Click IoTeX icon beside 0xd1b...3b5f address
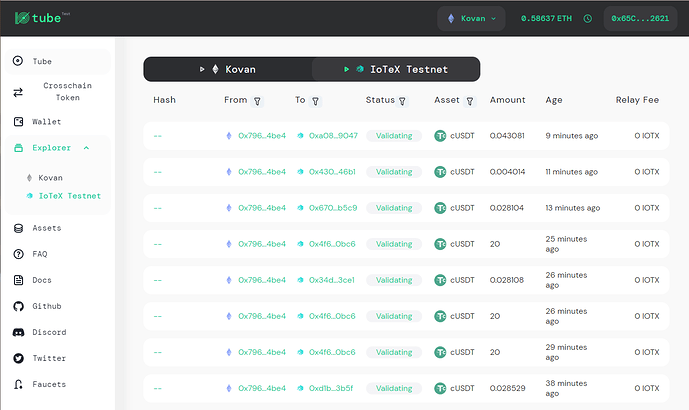Screen dimensions: 689x410 pyautogui.click(x=300, y=388)
